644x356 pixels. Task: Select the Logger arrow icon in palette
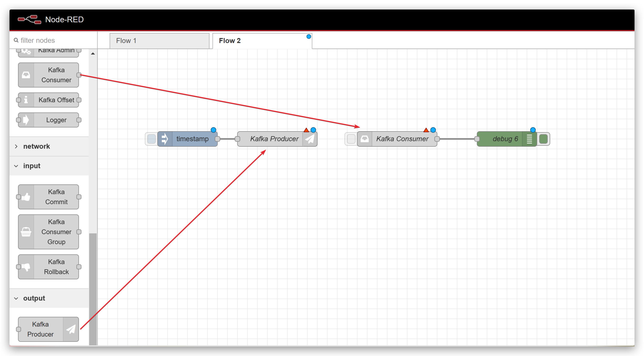click(26, 120)
